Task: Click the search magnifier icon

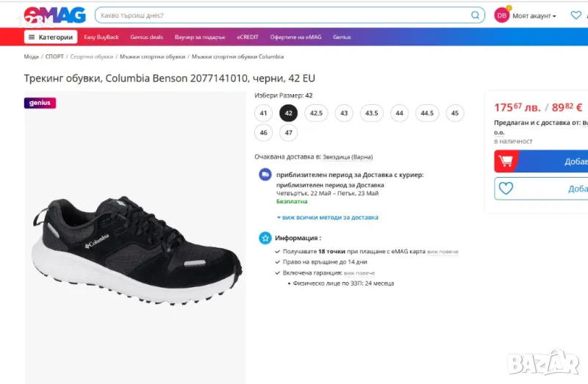Action: 475,15
